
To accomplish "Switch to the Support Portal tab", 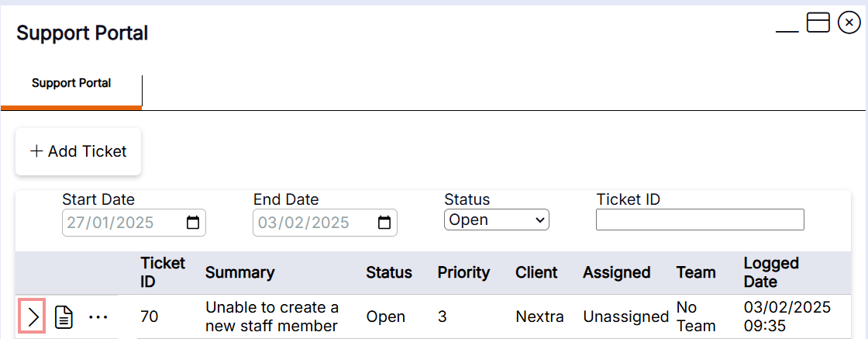I will 71,84.
